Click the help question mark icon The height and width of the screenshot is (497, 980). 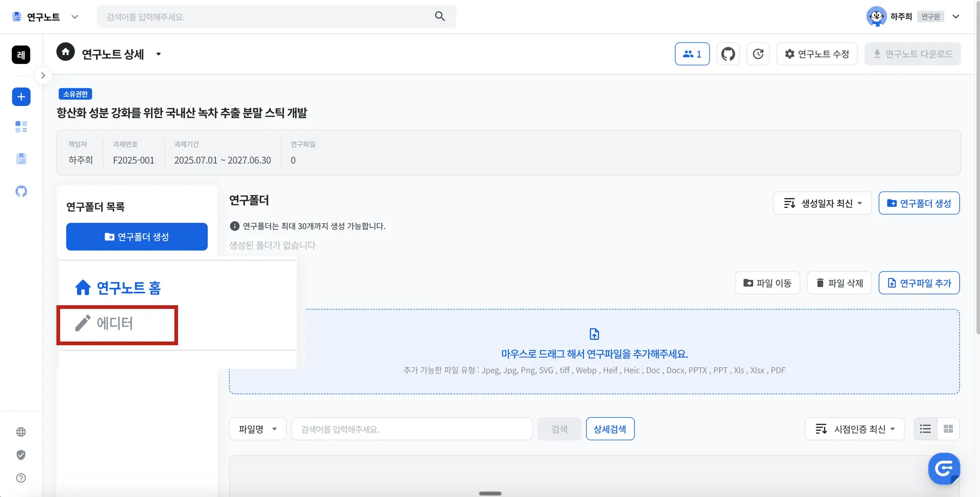point(21,478)
